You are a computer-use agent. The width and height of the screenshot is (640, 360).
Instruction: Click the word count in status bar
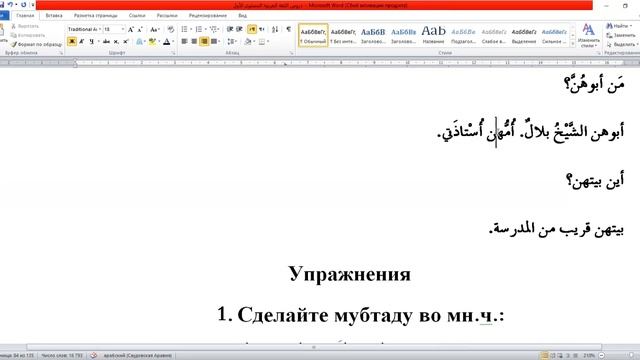[x=62, y=356]
